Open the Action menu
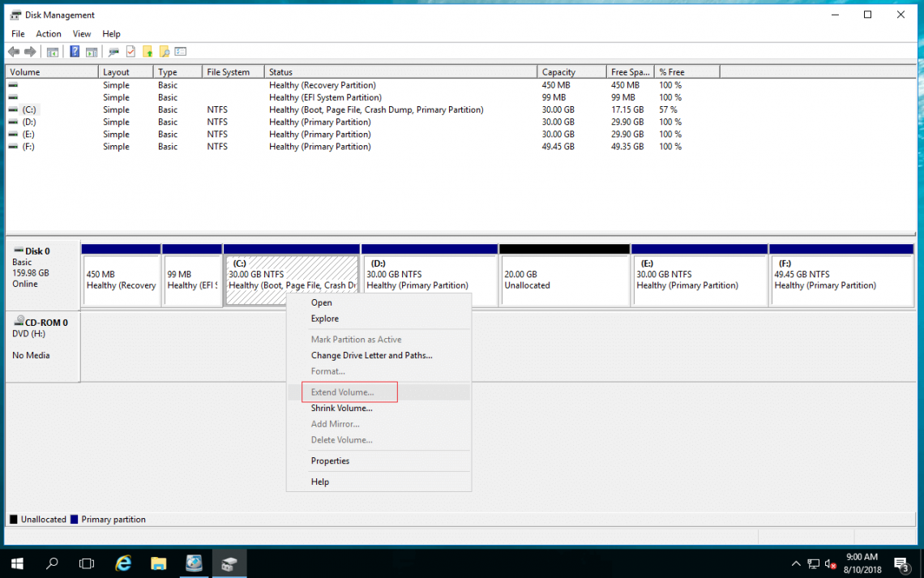924x578 pixels. [49, 33]
